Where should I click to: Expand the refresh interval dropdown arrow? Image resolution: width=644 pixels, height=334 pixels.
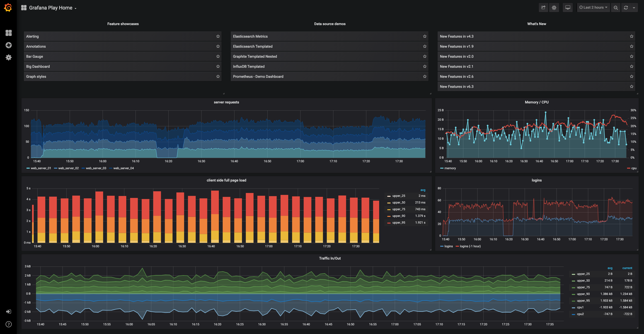coord(634,8)
